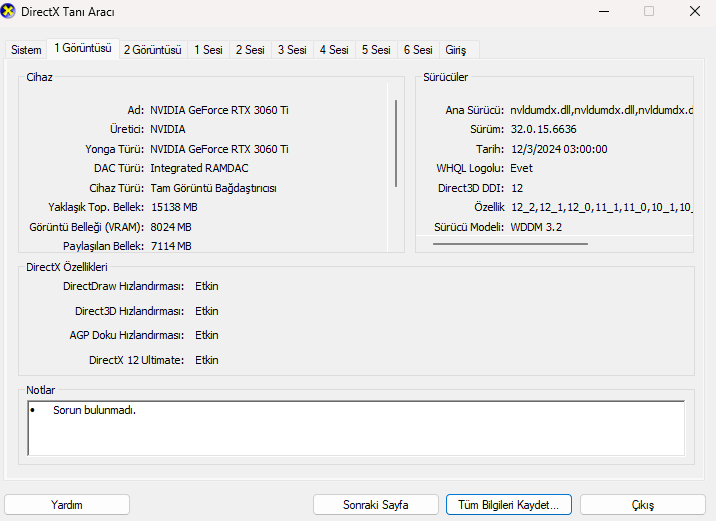This screenshot has width=716, height=521.
Task: Click the 7114 MB shared memory value
Action: 171,246
